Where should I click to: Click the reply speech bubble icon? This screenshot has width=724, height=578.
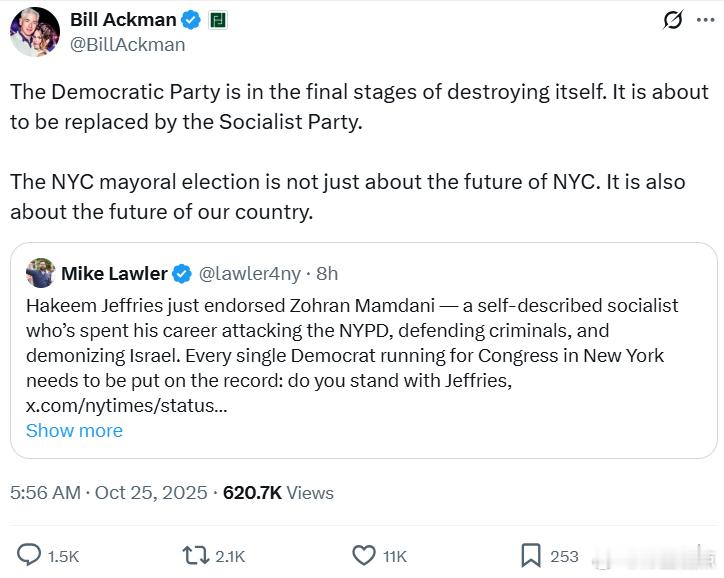pos(31,555)
